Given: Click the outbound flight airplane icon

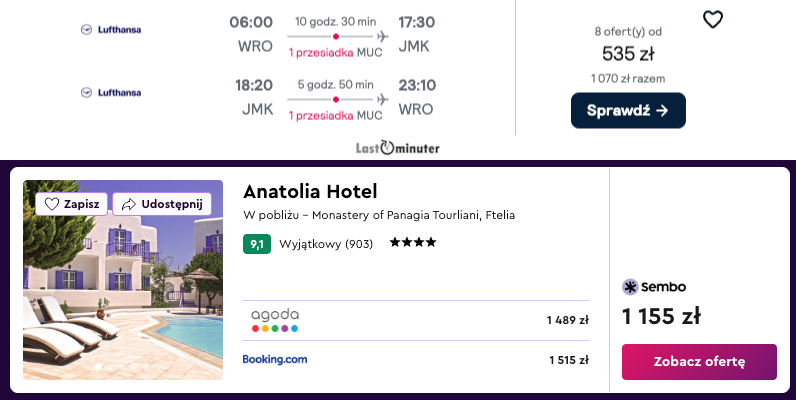Looking at the screenshot, I should pos(383,37).
